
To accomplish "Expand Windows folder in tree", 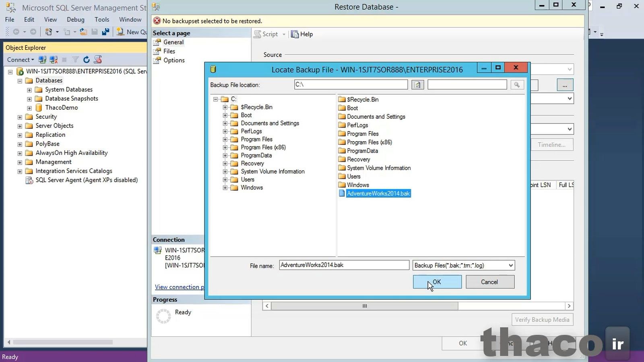I will pyautogui.click(x=225, y=187).
